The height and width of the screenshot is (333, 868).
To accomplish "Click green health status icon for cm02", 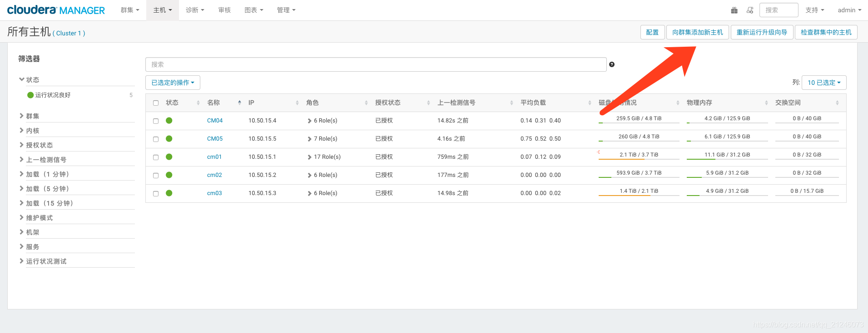I will (x=169, y=175).
